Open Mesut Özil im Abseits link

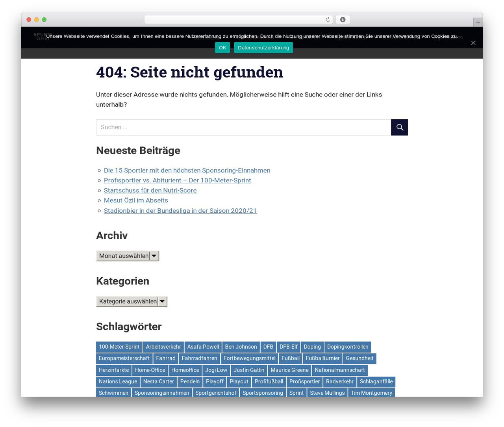[x=136, y=201]
